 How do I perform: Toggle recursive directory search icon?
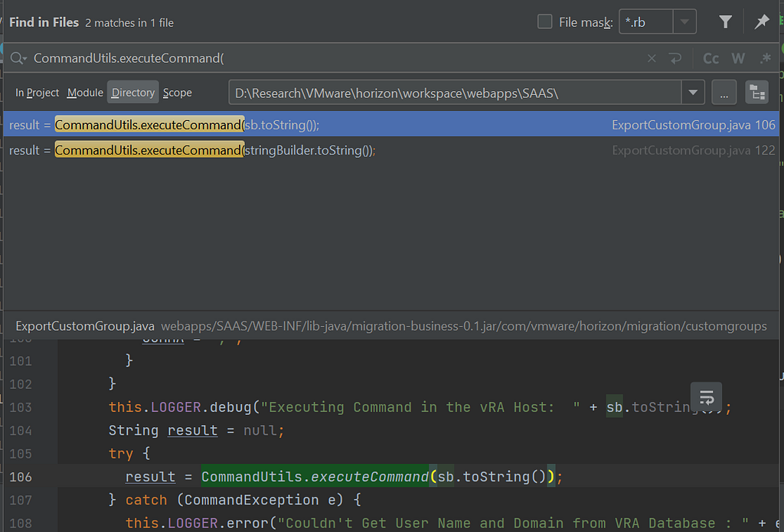coord(757,93)
